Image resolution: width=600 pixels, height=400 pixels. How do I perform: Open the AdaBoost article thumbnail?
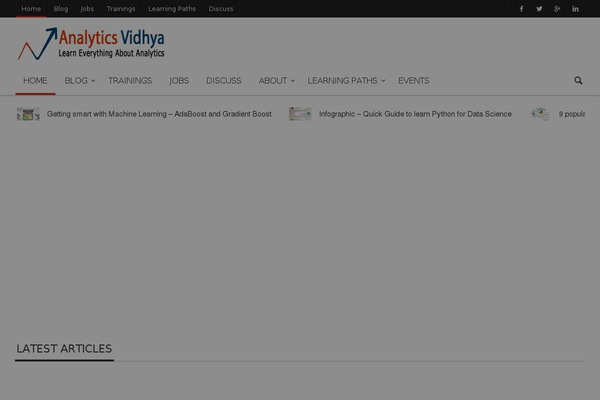tap(28, 114)
